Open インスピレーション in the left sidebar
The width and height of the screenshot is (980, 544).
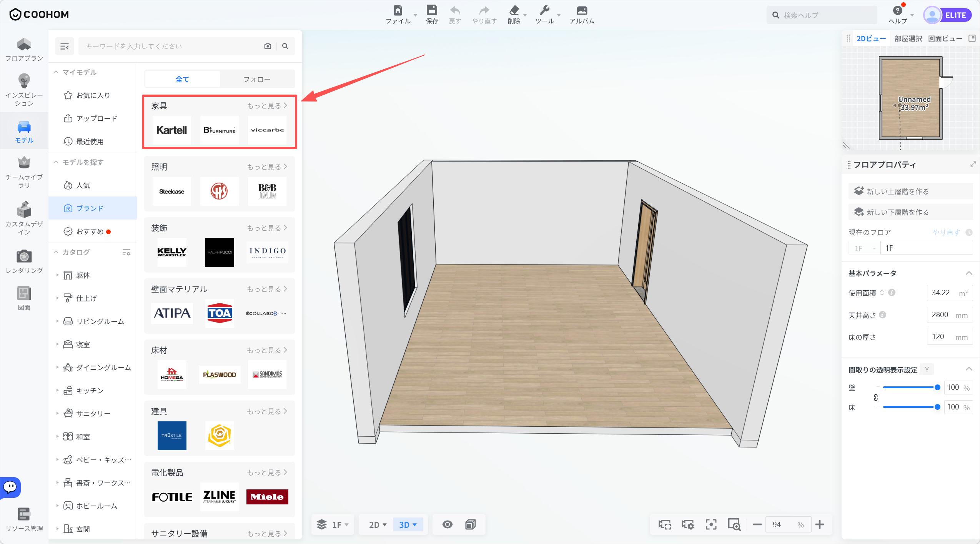click(24, 90)
